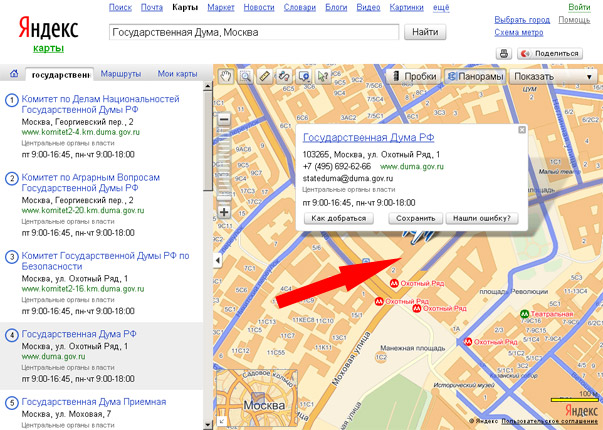Select the hand pan tool
The width and height of the screenshot is (603, 430).
coord(225,76)
